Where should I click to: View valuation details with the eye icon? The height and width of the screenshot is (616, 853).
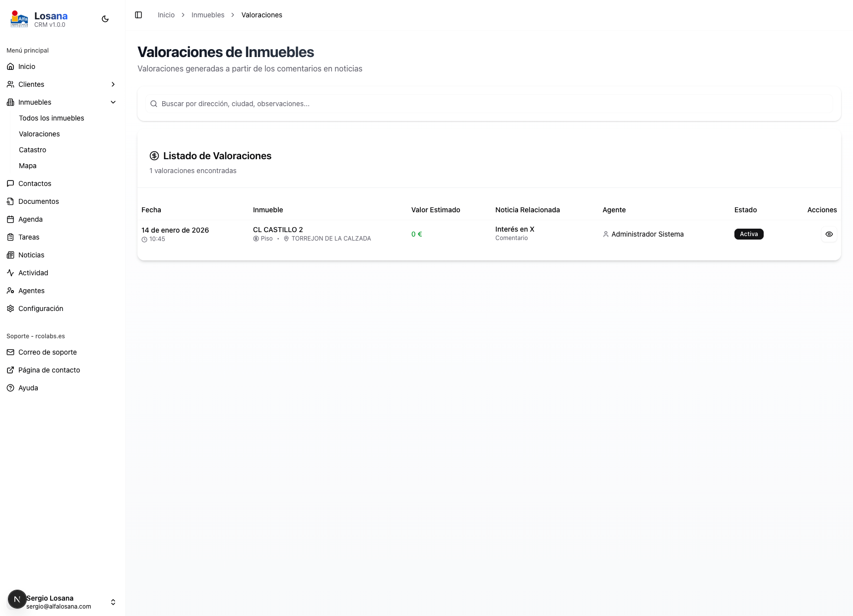pyautogui.click(x=829, y=234)
